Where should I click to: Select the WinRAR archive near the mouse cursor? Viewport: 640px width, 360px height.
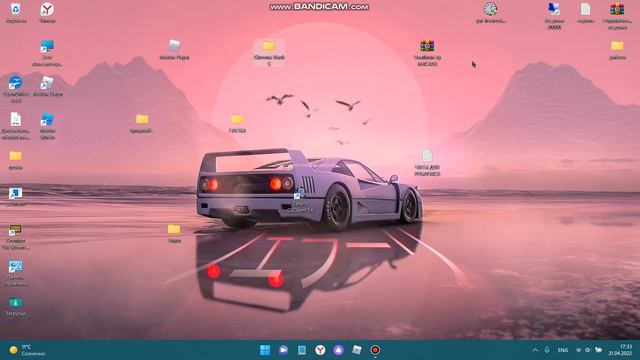point(427,53)
